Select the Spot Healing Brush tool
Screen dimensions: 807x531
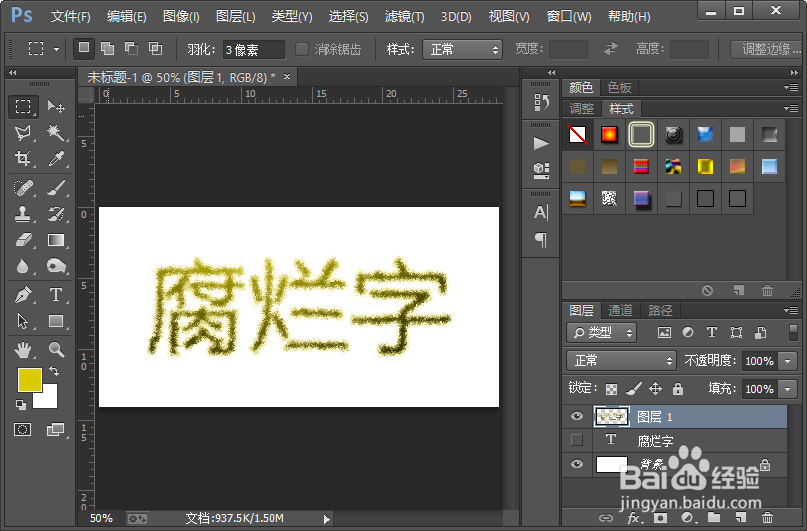coord(23,188)
